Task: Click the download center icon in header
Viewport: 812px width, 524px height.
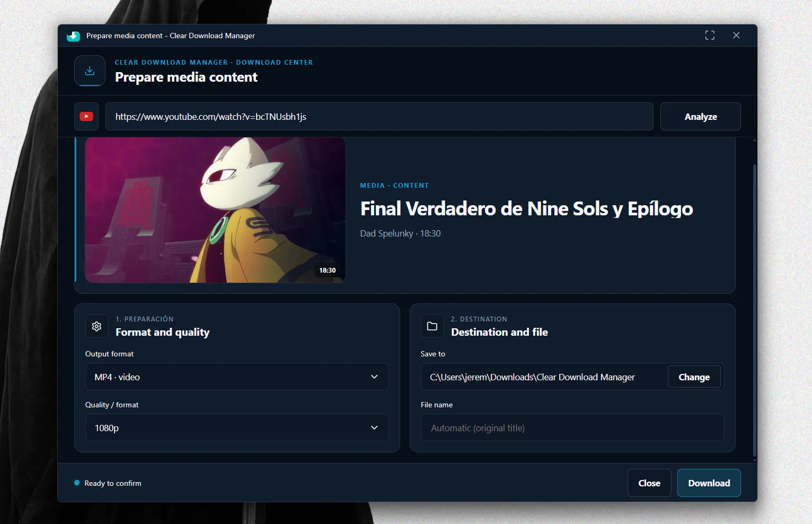Action: (x=90, y=71)
